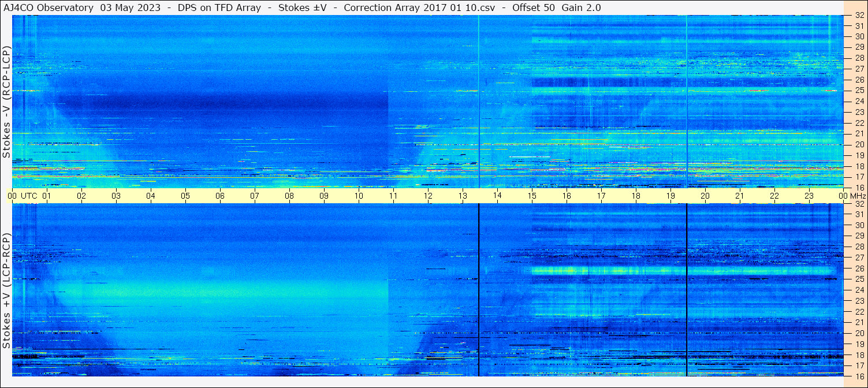The height and width of the screenshot is (388, 868).
Task: Click hour 06 on the time axis
Action: click(220, 196)
